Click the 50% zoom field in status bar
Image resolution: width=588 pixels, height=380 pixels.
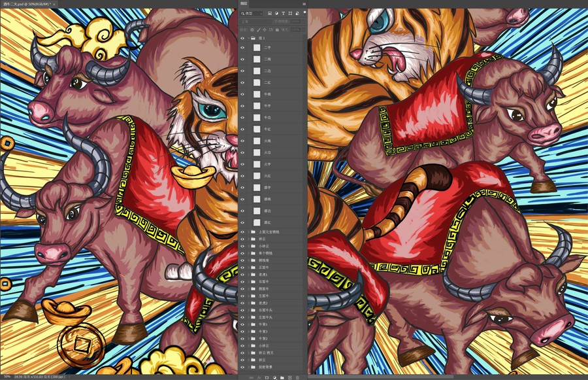[x=7, y=377]
